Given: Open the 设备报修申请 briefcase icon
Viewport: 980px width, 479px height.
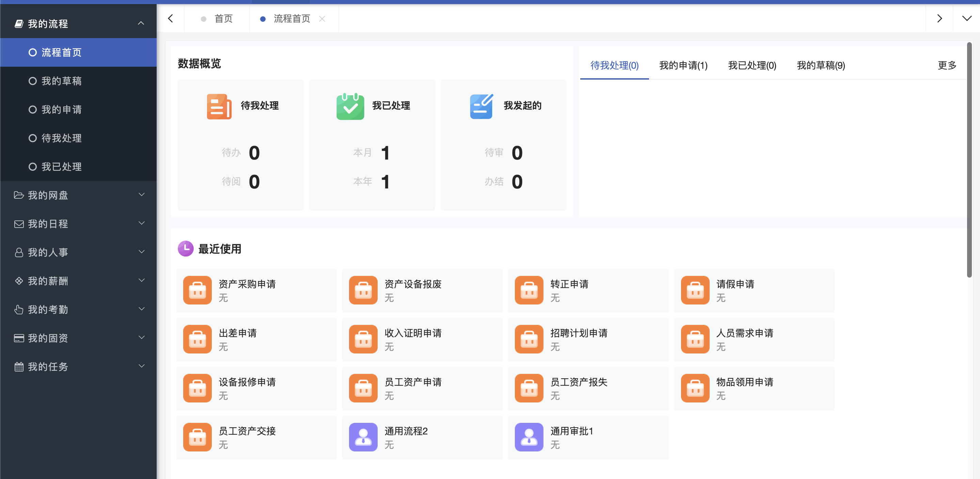Looking at the screenshot, I should point(197,388).
